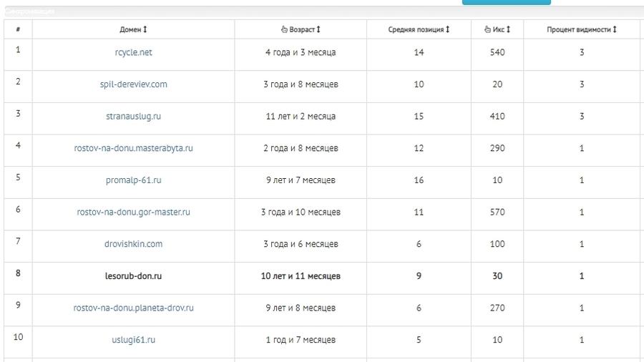This screenshot has width=644, height=362.
Task: Click the Домен column header
Action: point(134,29)
